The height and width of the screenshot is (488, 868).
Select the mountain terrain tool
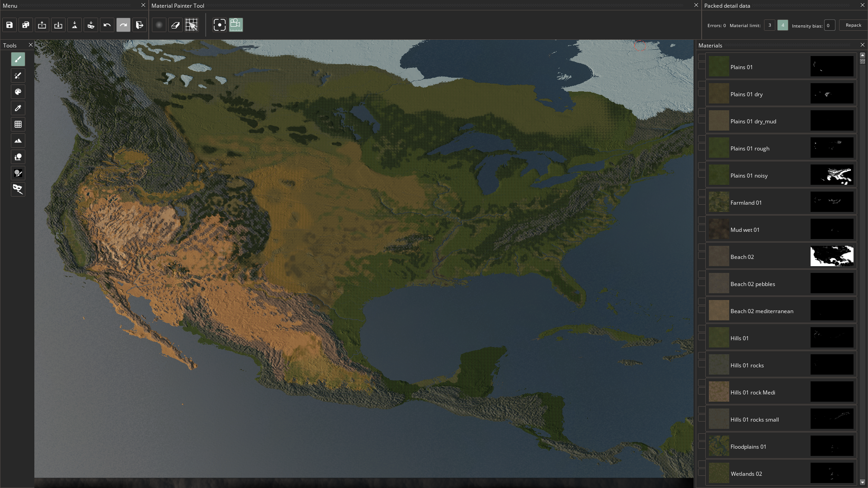coord(18,141)
